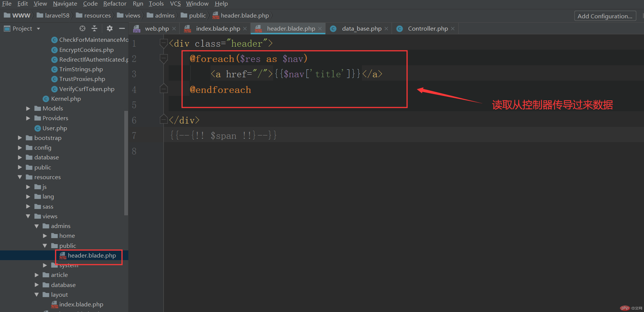The width and height of the screenshot is (644, 312).
Task: Click the admins breadcrumb
Action: click(x=161, y=16)
